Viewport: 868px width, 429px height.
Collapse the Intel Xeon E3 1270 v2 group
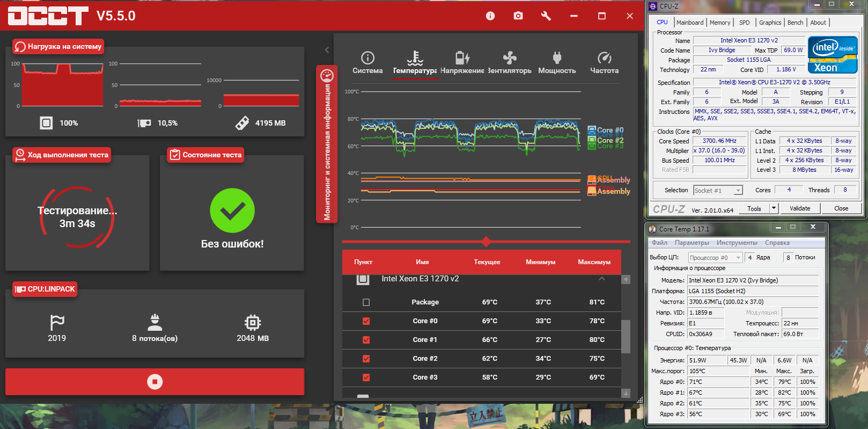tap(602, 279)
